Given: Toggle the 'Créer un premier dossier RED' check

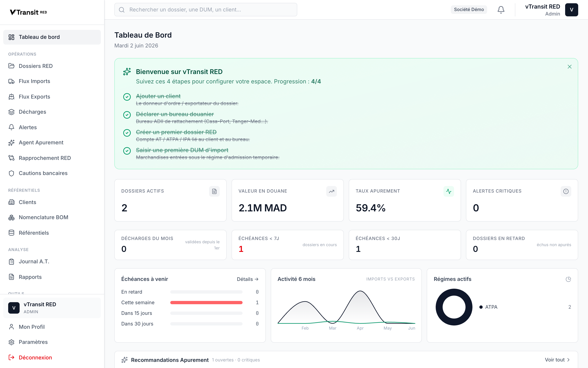Looking at the screenshot, I should [127, 133].
